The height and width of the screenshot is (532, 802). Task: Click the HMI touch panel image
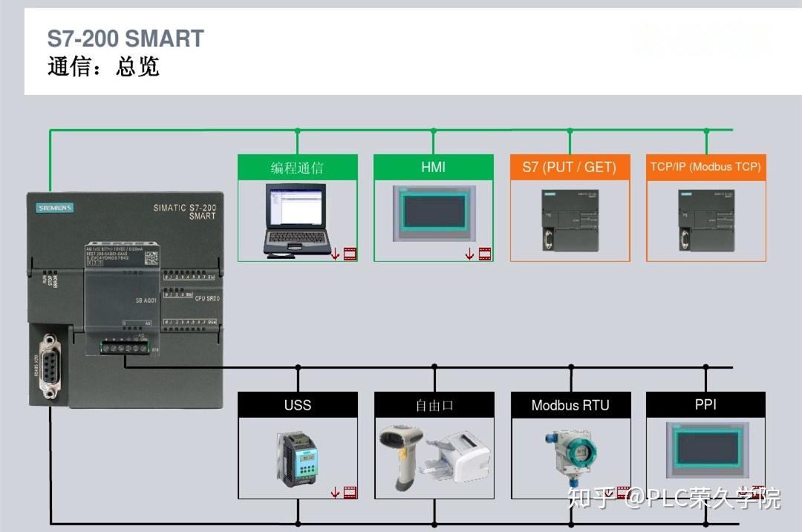pos(434,213)
